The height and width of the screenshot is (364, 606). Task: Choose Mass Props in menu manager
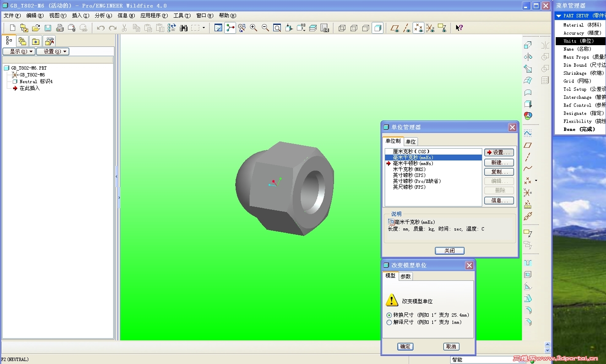pos(584,57)
